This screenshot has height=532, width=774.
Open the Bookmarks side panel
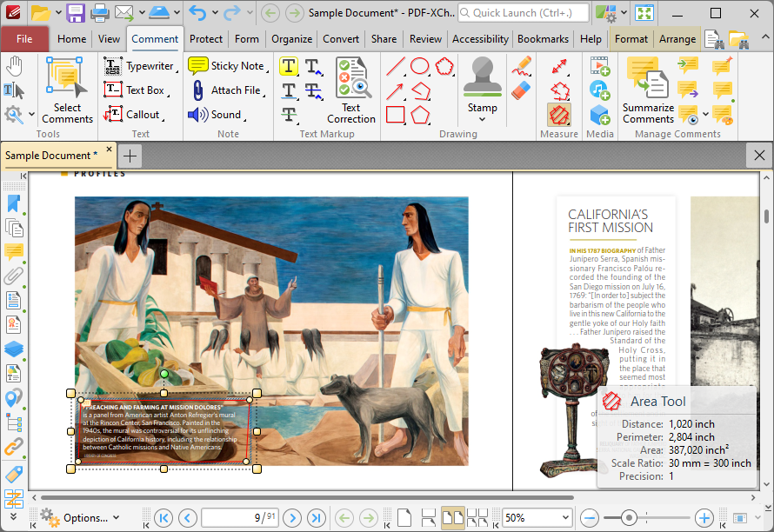pos(14,203)
